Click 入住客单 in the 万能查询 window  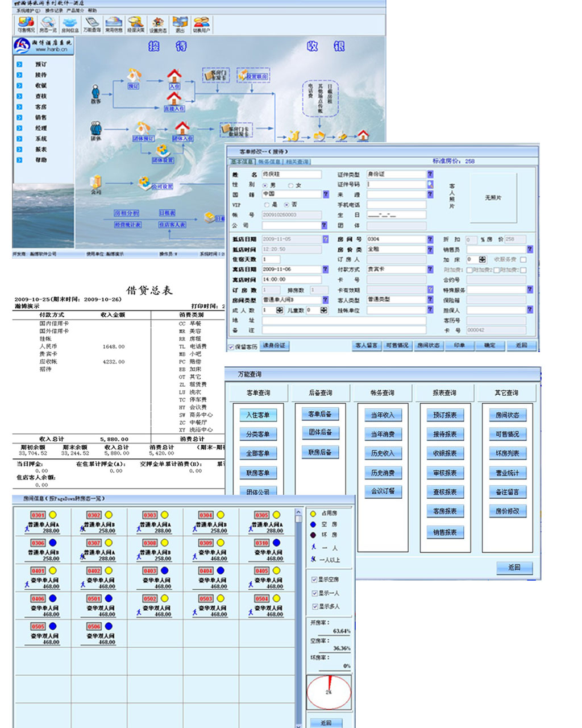[258, 415]
